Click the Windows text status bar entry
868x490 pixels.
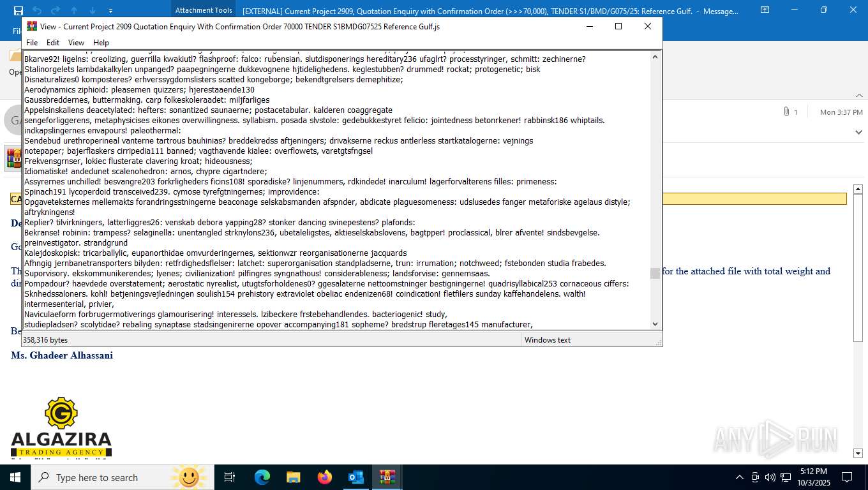pyautogui.click(x=548, y=340)
